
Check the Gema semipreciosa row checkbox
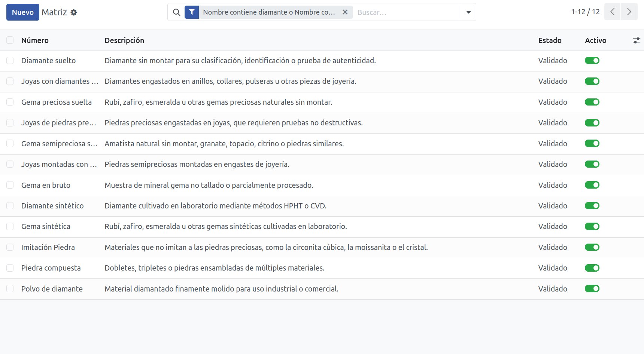pyautogui.click(x=10, y=144)
